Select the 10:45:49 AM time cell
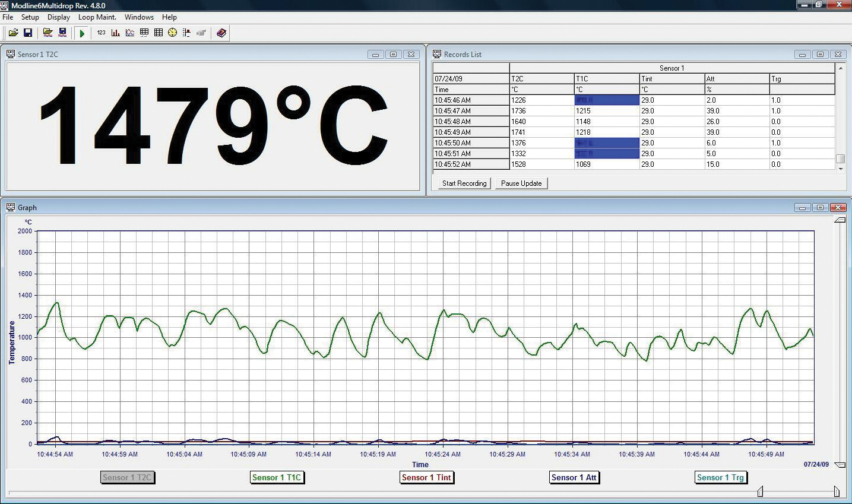Image resolution: width=852 pixels, height=504 pixels. tap(471, 132)
